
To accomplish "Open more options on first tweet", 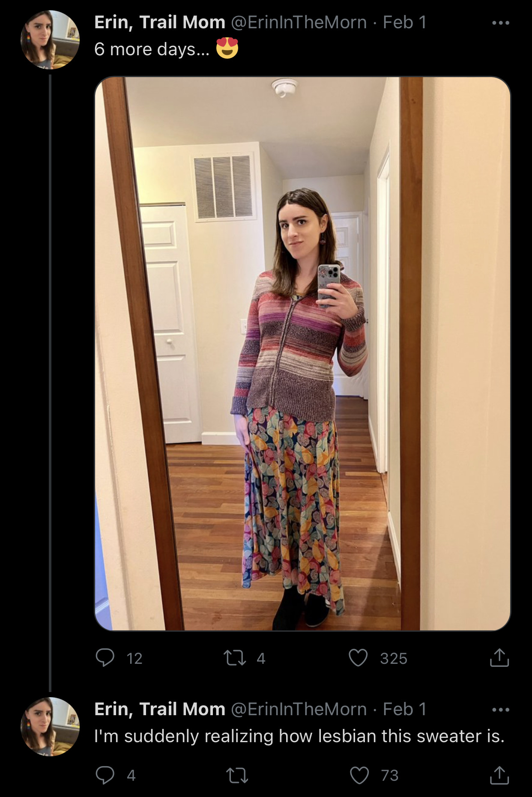I will (x=501, y=23).
